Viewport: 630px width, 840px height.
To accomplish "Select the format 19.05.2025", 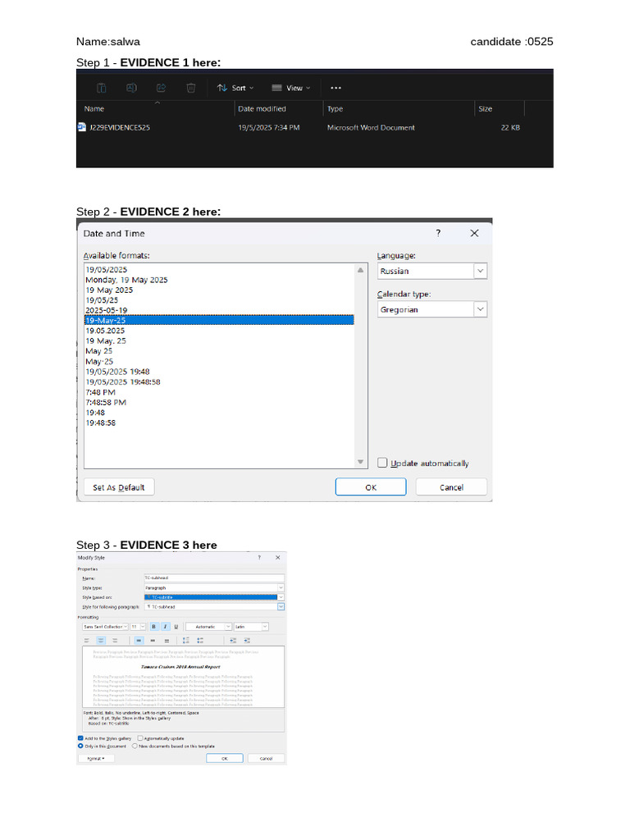I will [x=105, y=331].
